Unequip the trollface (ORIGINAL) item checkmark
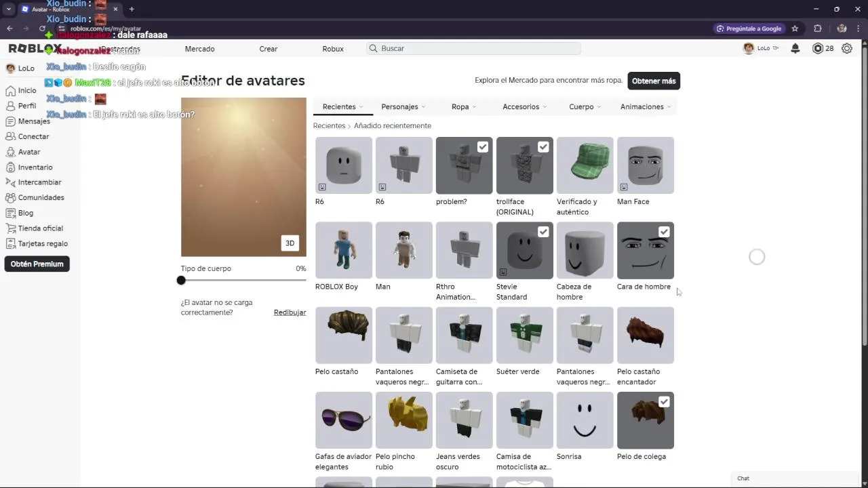Viewport: 868px width, 488px height. point(543,147)
